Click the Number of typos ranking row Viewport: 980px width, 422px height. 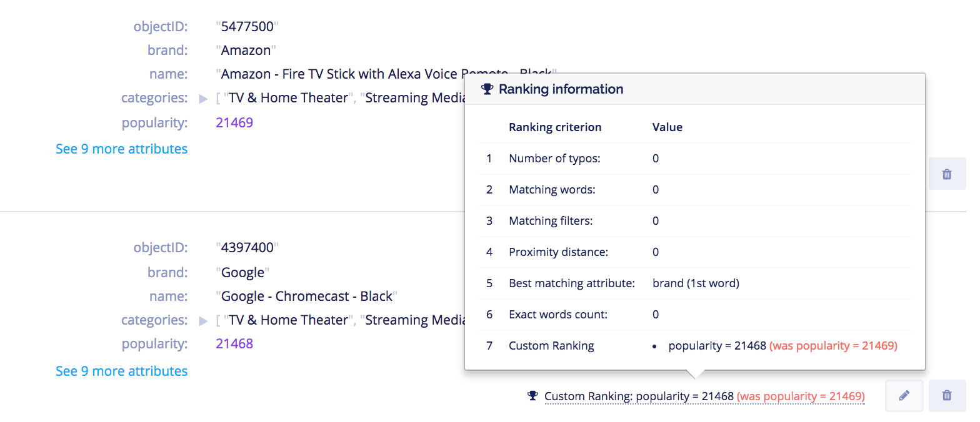(x=694, y=159)
